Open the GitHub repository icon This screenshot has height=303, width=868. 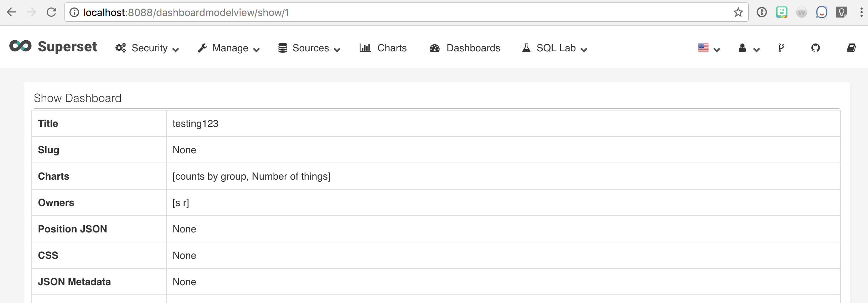tap(816, 48)
